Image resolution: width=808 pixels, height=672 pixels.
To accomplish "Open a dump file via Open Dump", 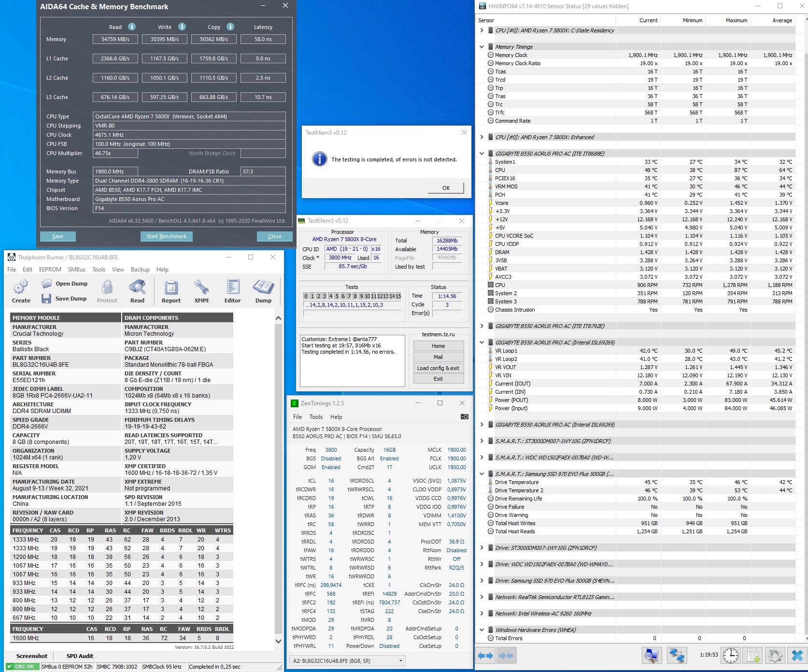I will (x=64, y=284).
